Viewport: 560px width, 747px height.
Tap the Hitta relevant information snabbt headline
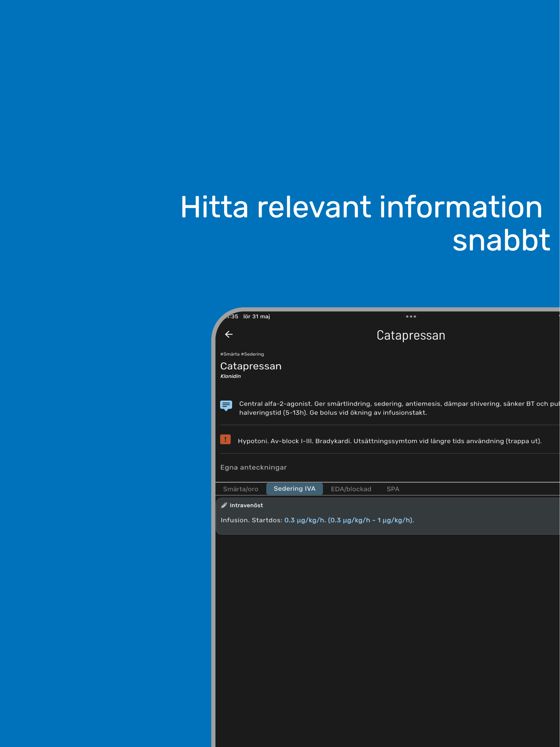coord(366,223)
